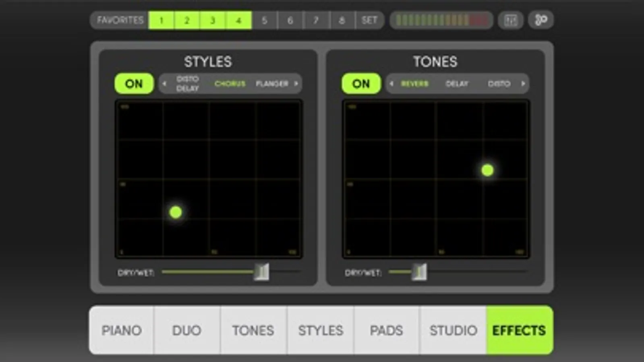Go to next TONES effect with right arrow
This screenshot has width=644, height=362.
[523, 84]
